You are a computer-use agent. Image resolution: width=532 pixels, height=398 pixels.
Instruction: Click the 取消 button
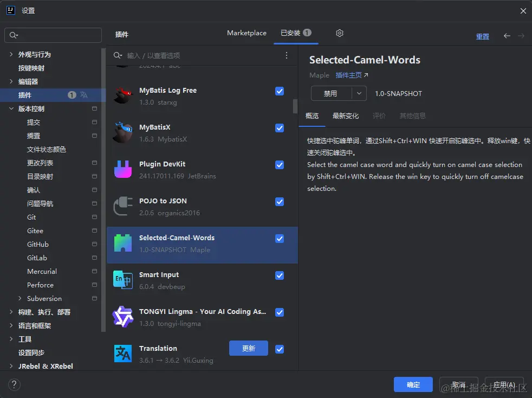coord(459,385)
